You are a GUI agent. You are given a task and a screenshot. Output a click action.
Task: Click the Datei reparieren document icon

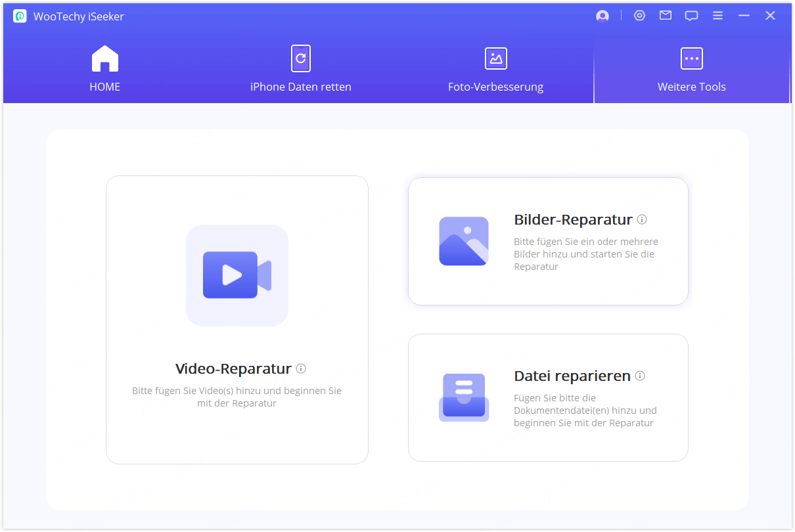click(x=463, y=397)
